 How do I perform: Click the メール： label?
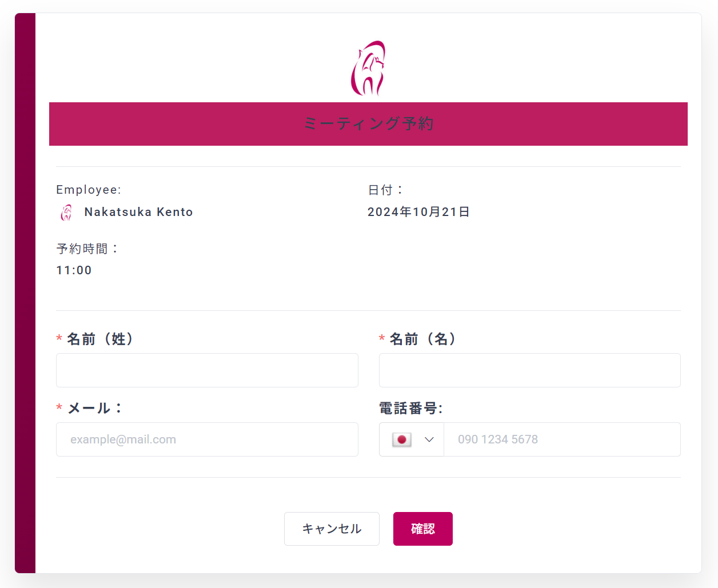[95, 408]
